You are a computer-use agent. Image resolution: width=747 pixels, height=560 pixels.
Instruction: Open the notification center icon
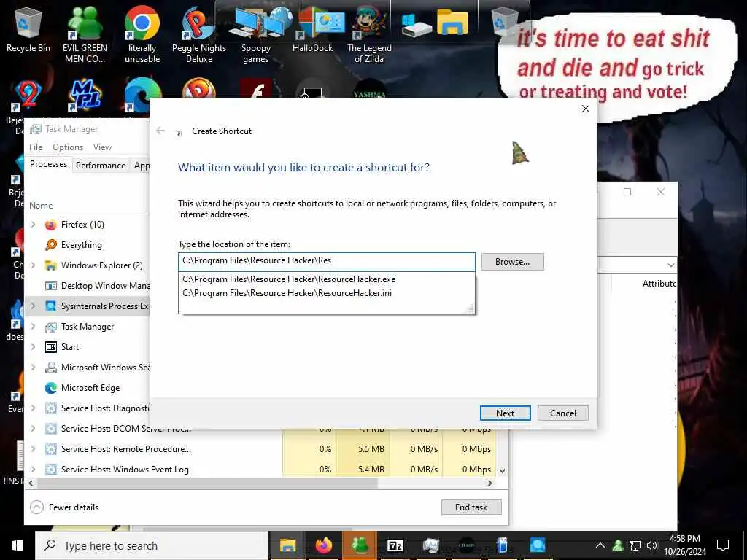pos(723,545)
